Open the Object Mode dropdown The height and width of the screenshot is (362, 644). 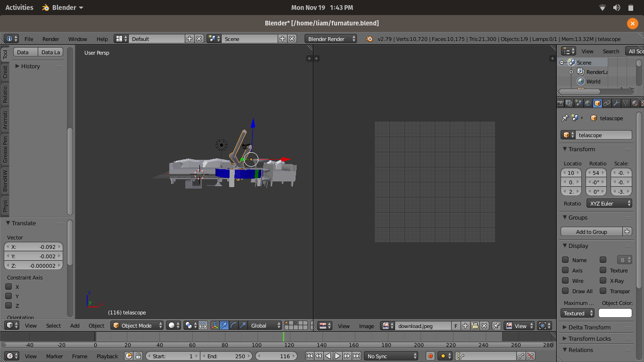(x=137, y=325)
